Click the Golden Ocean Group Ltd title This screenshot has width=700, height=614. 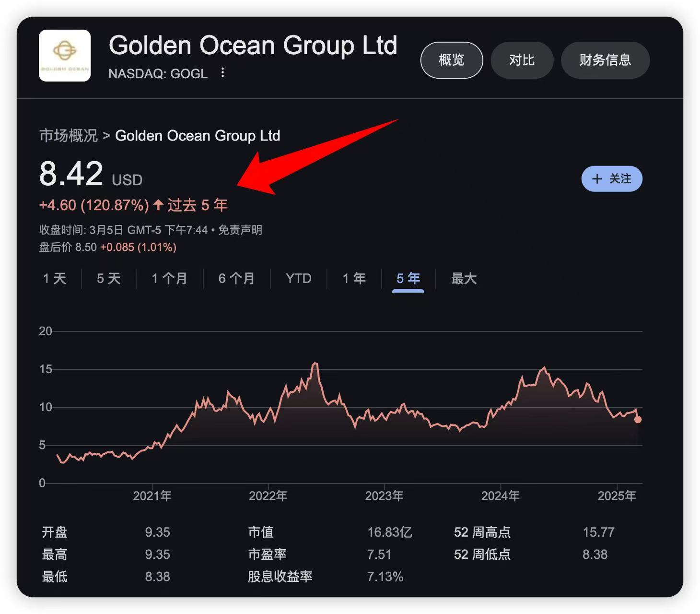click(253, 46)
